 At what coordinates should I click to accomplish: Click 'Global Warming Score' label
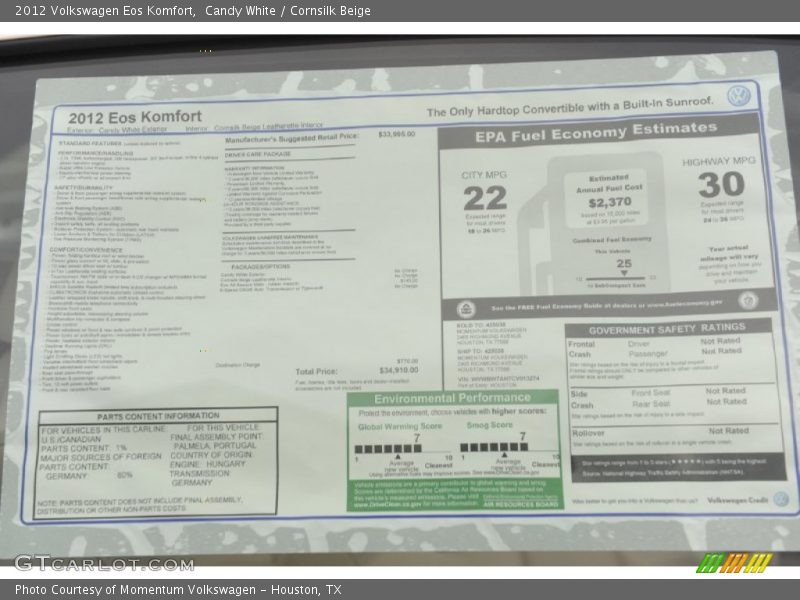pyautogui.click(x=400, y=426)
